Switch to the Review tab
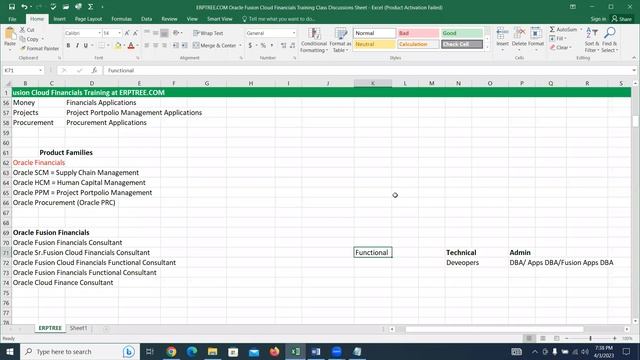 tap(169, 19)
